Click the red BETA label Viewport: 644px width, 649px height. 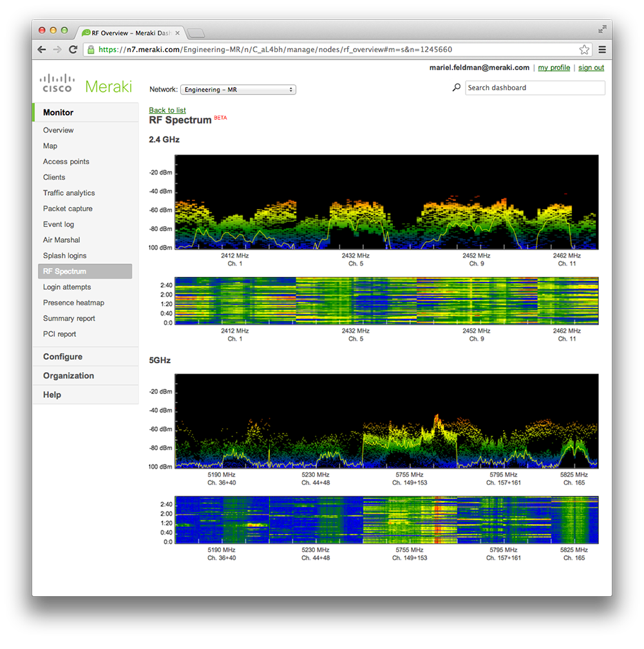(220, 118)
